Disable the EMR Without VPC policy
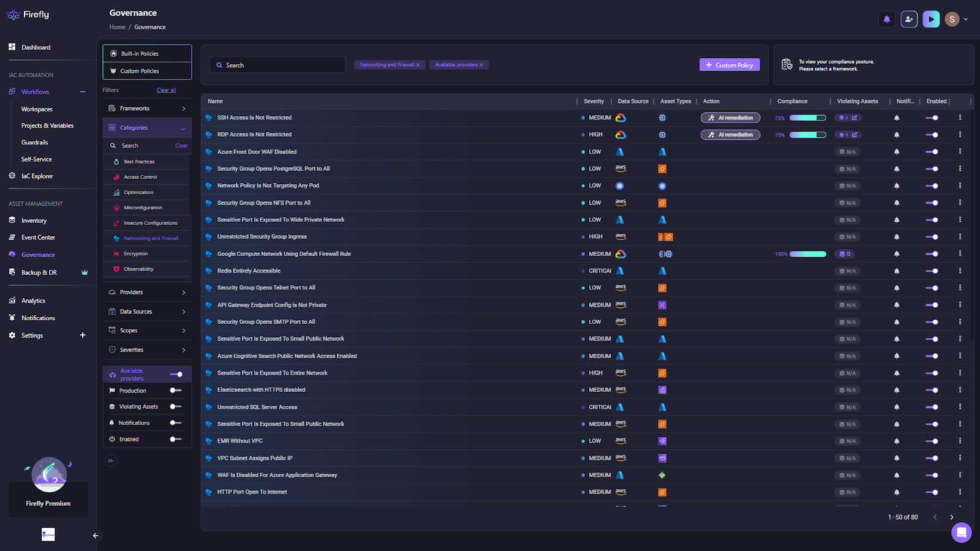The width and height of the screenshot is (980, 551). [932, 441]
